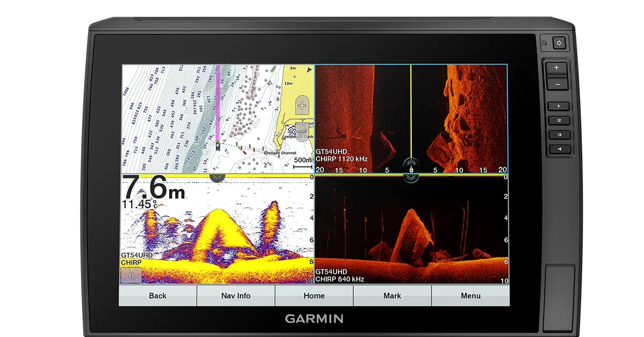Viewport: 644px width, 337px height.
Task: Open the Nav Info panel
Action: pos(236,296)
